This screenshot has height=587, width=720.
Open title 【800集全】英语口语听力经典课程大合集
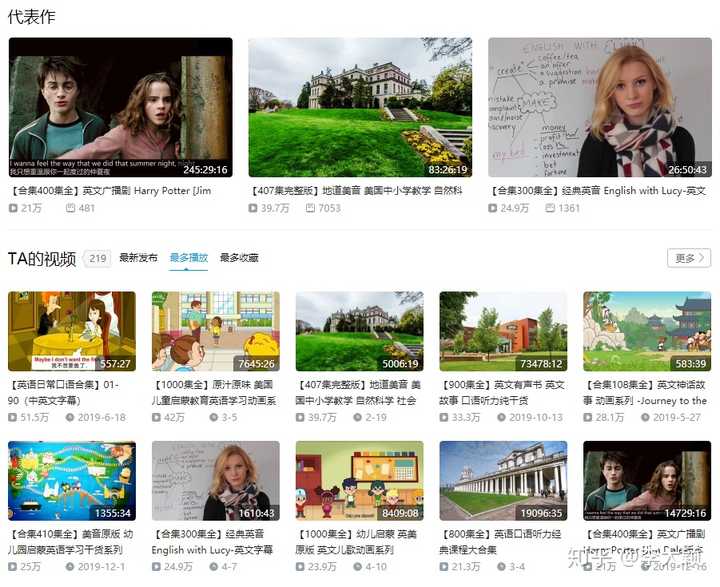click(501, 542)
